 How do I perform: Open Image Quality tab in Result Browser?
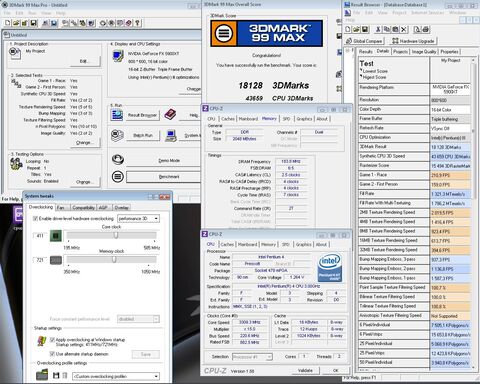(424, 52)
